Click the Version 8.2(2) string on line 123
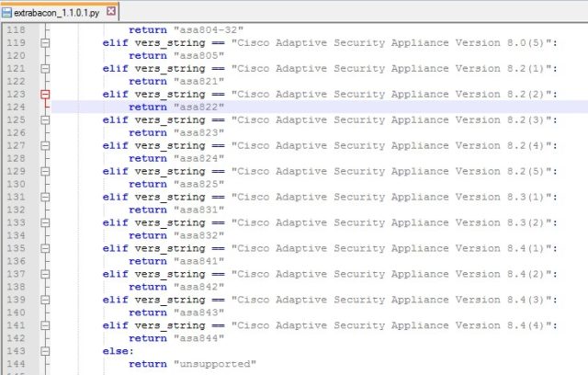This screenshot has height=375, width=588. tap(391, 94)
